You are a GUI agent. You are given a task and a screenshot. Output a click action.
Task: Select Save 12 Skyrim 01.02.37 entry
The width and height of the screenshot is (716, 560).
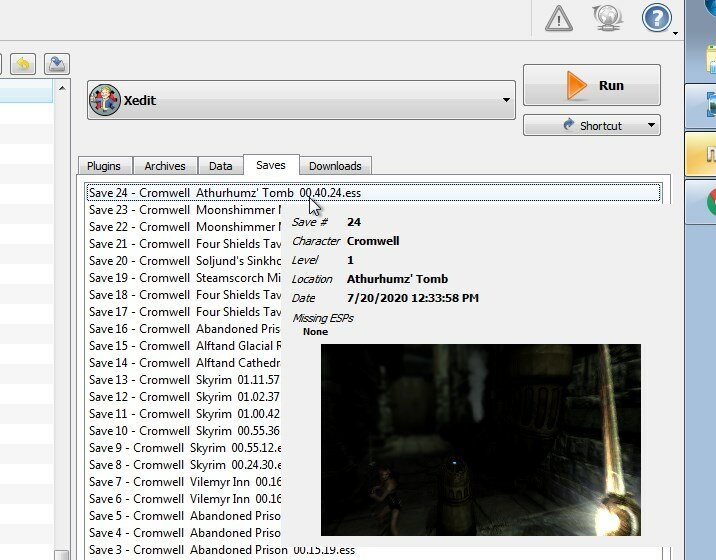pyautogui.click(x=184, y=396)
